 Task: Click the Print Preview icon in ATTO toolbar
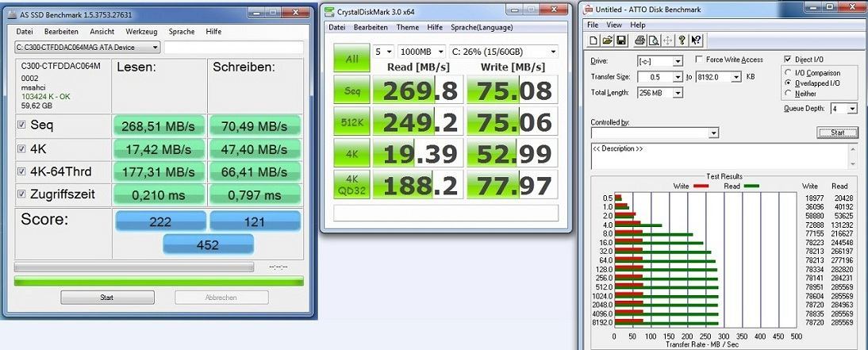[x=654, y=40]
